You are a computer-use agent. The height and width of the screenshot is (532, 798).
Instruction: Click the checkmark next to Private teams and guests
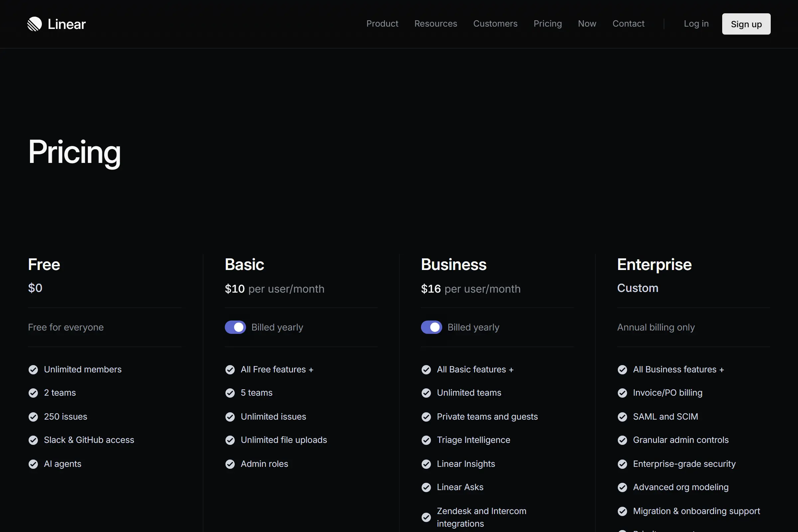(426, 417)
